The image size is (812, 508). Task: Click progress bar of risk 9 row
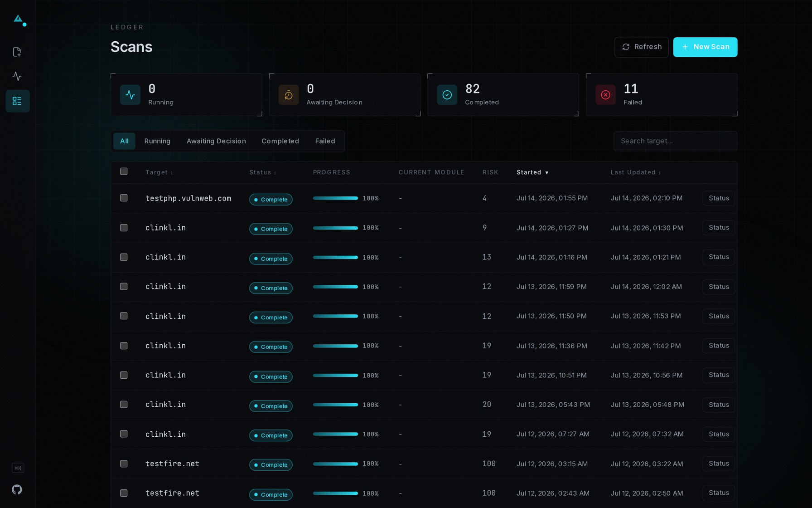(335, 228)
